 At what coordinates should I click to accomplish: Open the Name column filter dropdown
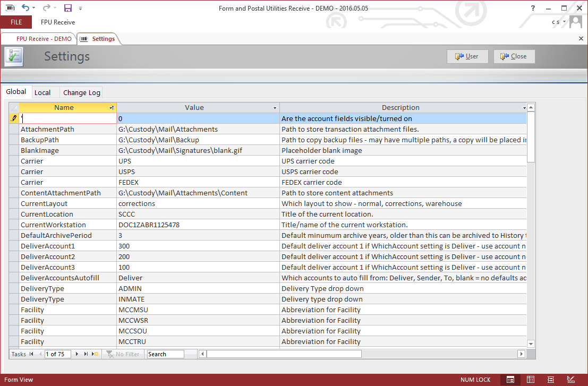pyautogui.click(x=112, y=108)
